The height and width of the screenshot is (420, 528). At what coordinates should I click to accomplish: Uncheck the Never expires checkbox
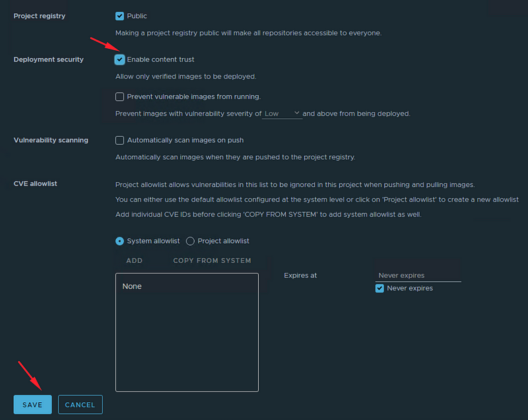pyautogui.click(x=379, y=289)
